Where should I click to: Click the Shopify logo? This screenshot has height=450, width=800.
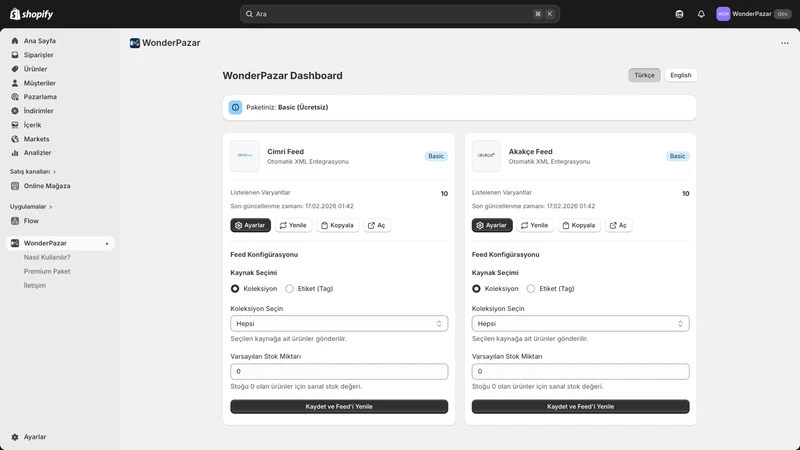32,14
